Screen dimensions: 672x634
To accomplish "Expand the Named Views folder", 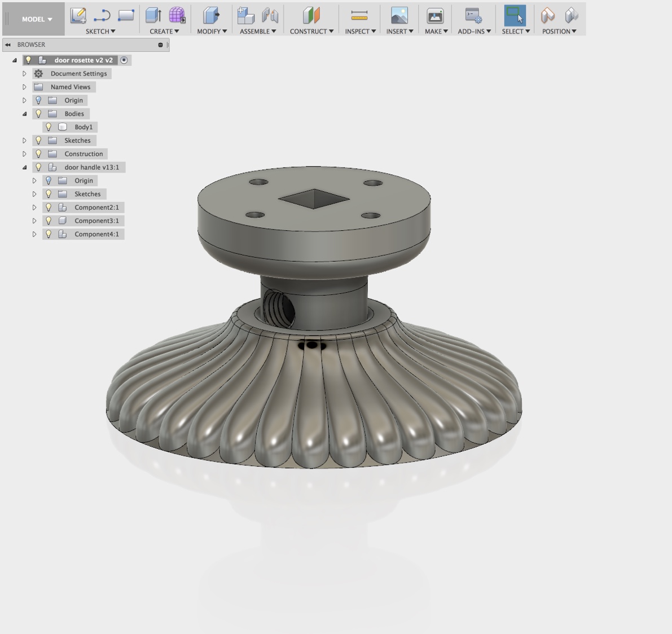I will (24, 87).
